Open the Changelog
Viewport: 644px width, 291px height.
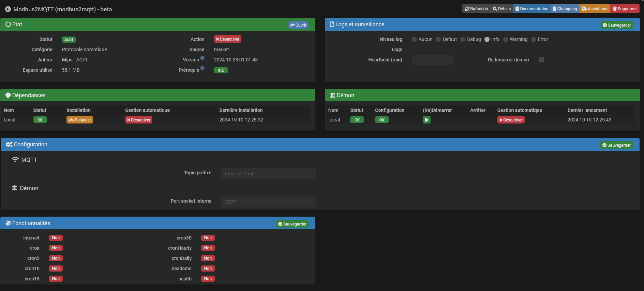pos(565,9)
